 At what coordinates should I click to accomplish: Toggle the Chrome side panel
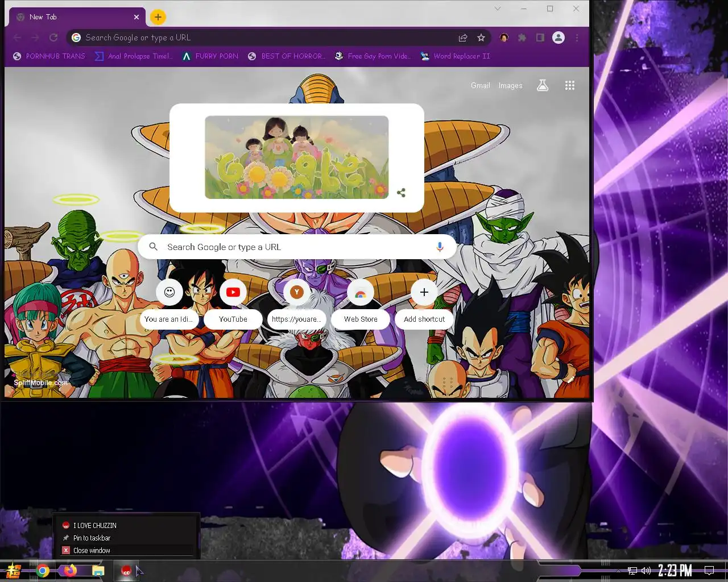540,38
